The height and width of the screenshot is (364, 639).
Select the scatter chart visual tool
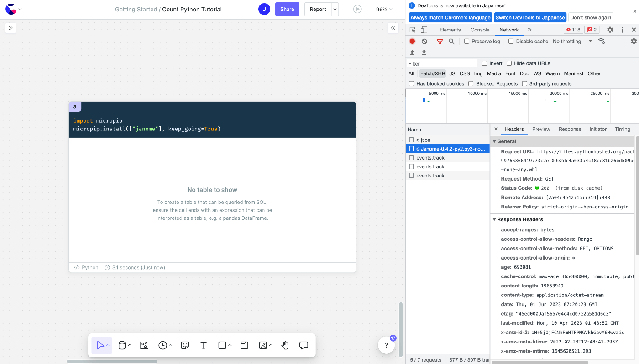pos(144,345)
